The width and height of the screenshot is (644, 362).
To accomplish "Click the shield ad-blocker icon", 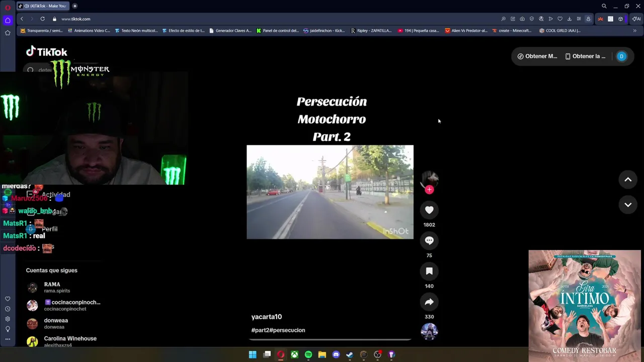I will 532,19.
